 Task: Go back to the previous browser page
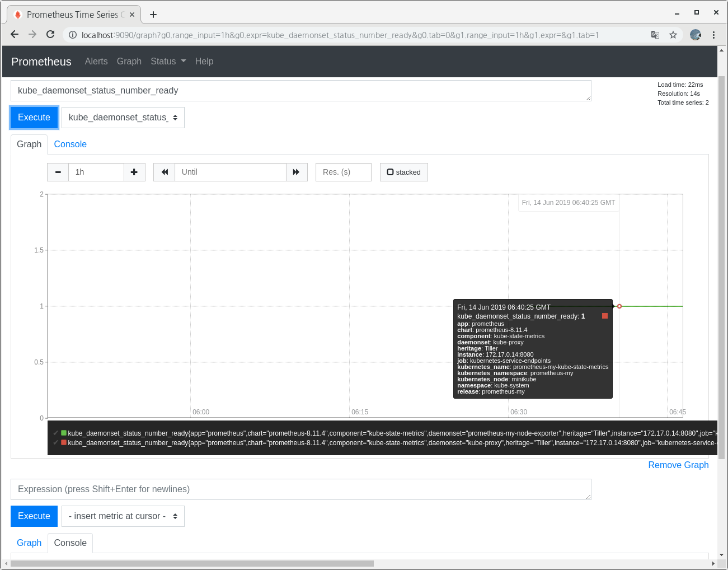15,35
